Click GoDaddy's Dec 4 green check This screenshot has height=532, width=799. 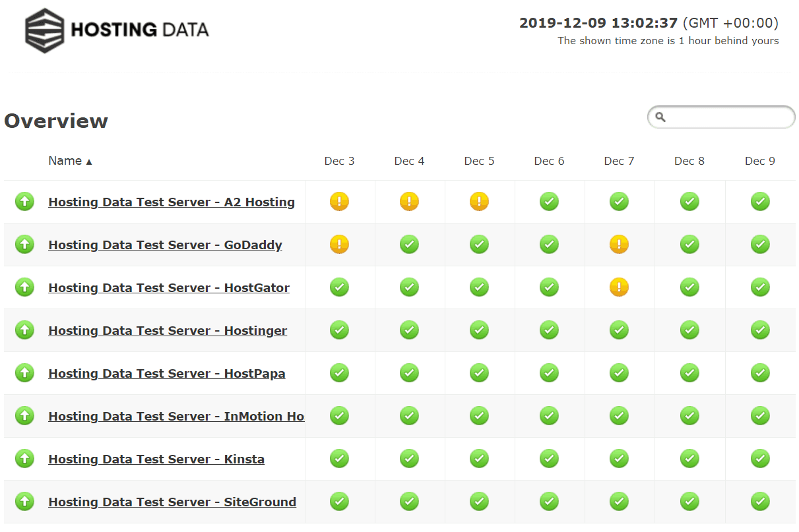coord(409,245)
